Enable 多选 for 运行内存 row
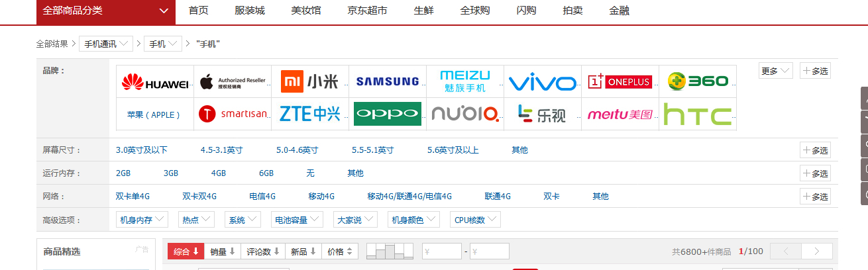Screen dimensions: 868x270 click(815, 173)
